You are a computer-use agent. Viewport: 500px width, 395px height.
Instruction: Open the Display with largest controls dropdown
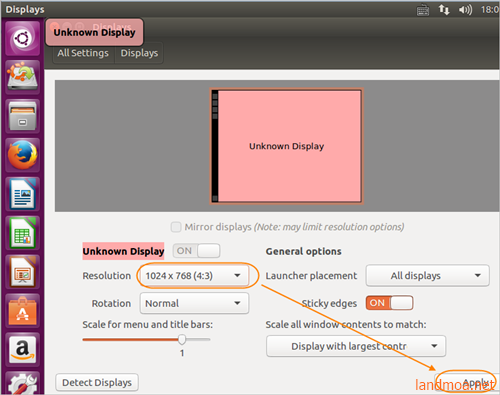pos(356,346)
